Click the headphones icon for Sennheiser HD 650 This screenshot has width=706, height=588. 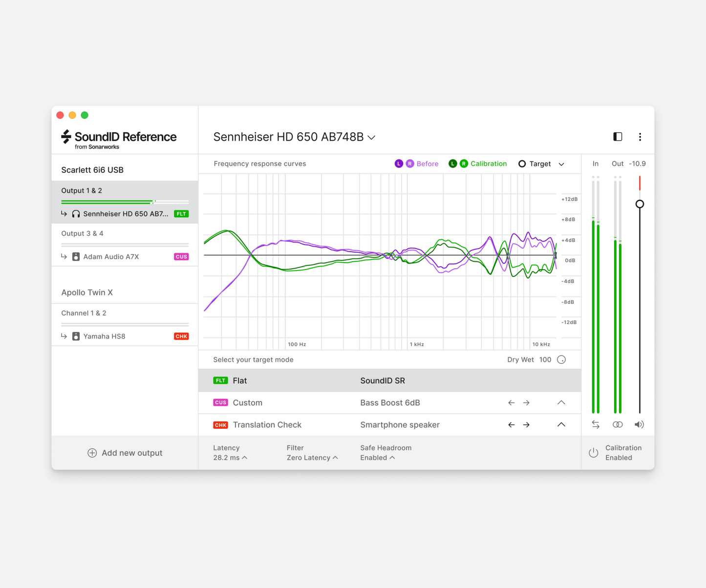76,214
